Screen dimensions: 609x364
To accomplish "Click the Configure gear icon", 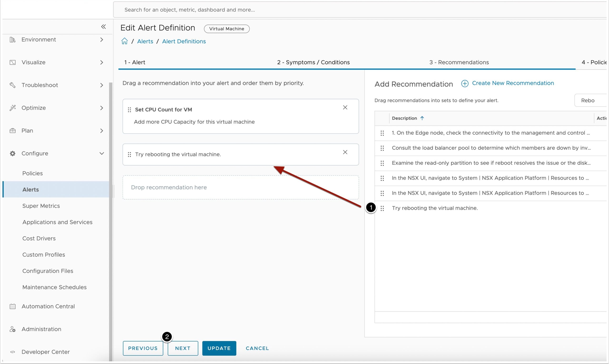I will click(13, 154).
